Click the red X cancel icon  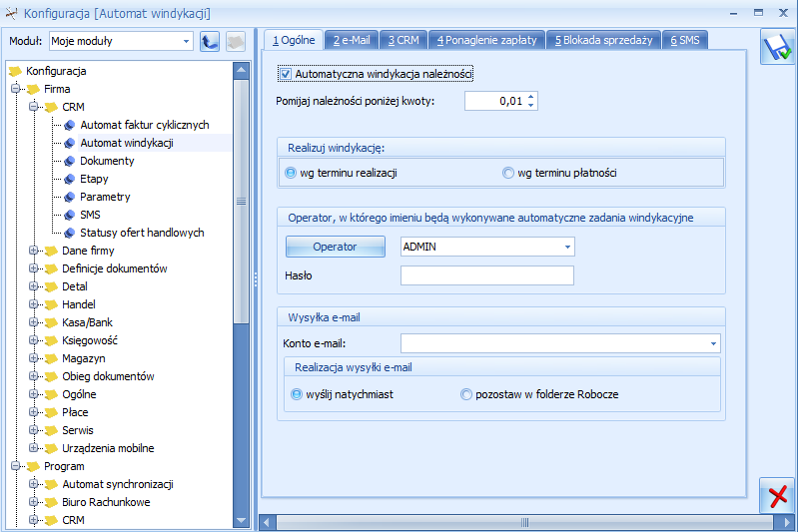coord(777,496)
